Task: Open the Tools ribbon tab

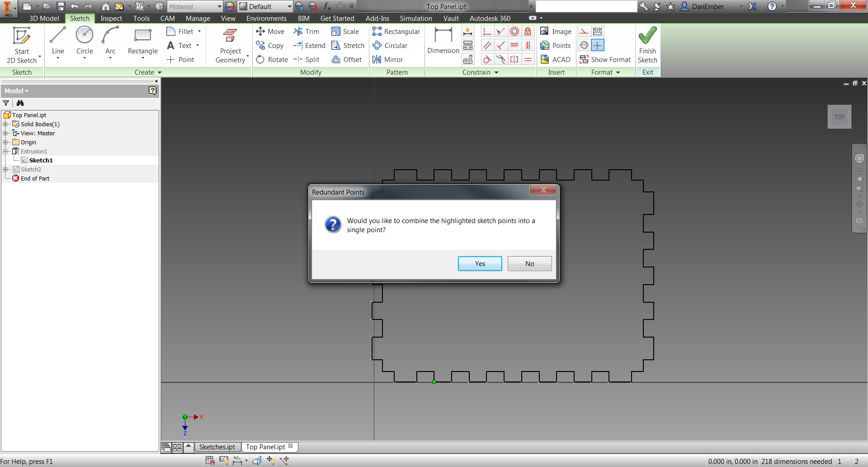Action: point(141,18)
